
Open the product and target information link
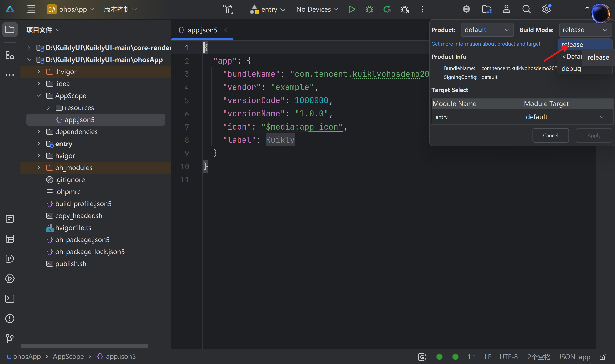[x=486, y=44]
